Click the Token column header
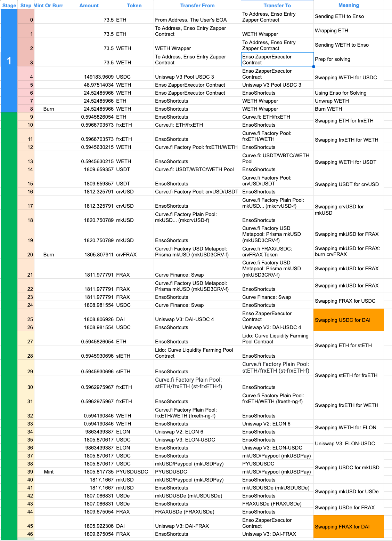392x541 pixels. coord(134,5)
